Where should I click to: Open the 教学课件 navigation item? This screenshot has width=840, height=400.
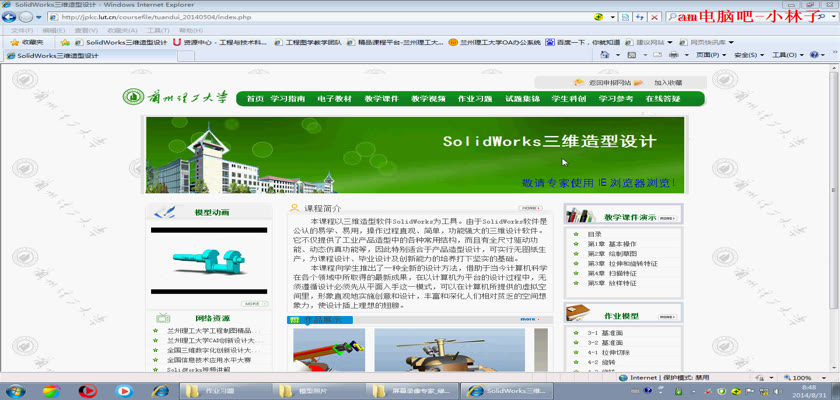(x=381, y=99)
